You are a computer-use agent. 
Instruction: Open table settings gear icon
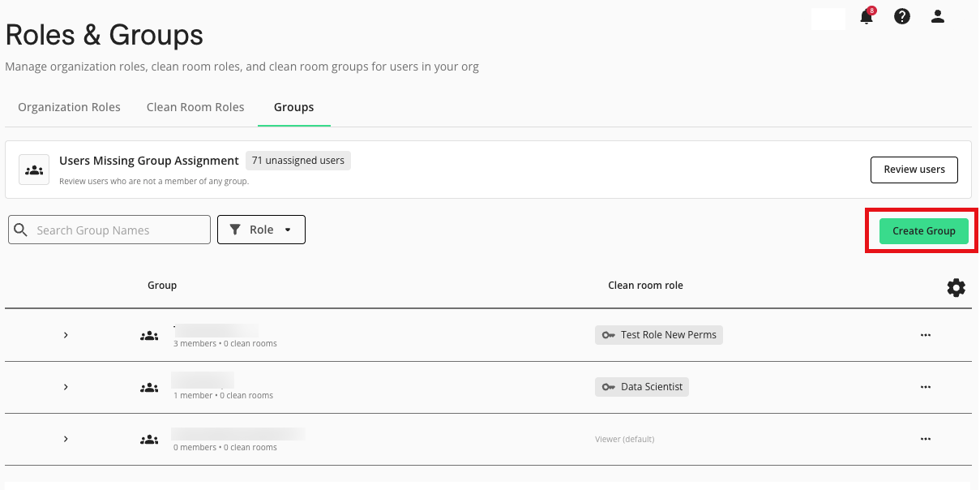[956, 287]
